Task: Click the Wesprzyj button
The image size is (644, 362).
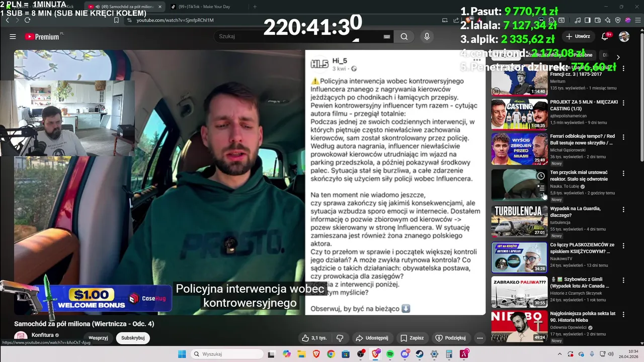Action: [98, 338]
